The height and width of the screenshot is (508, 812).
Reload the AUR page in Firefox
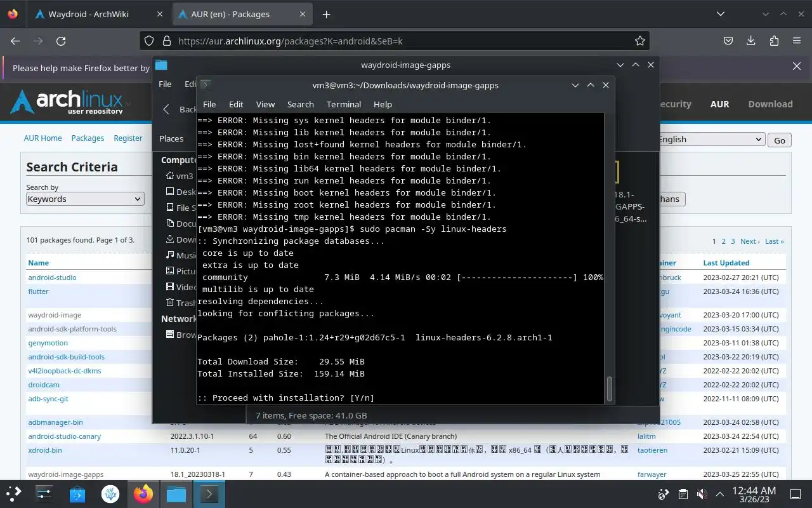click(x=61, y=41)
